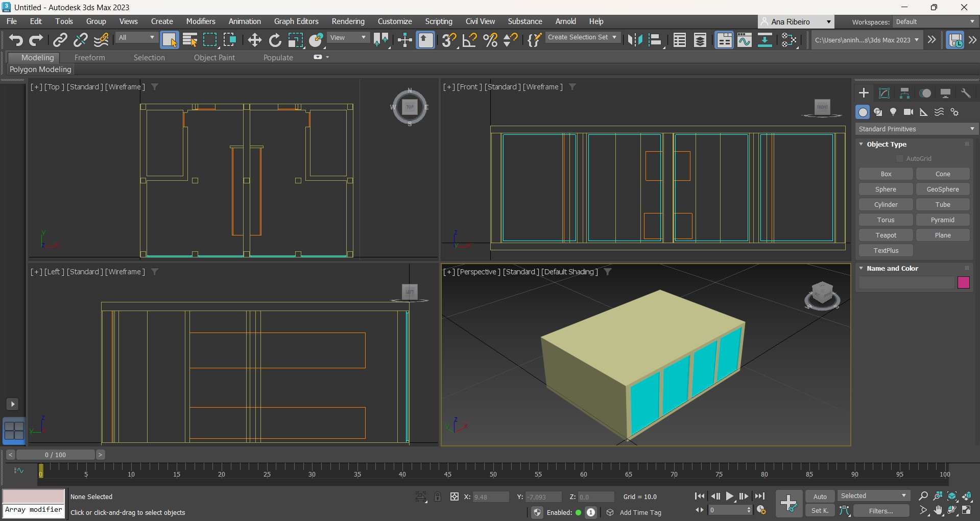This screenshot has height=521, width=980.
Task: Toggle the selection lock padlock
Action: (438, 496)
